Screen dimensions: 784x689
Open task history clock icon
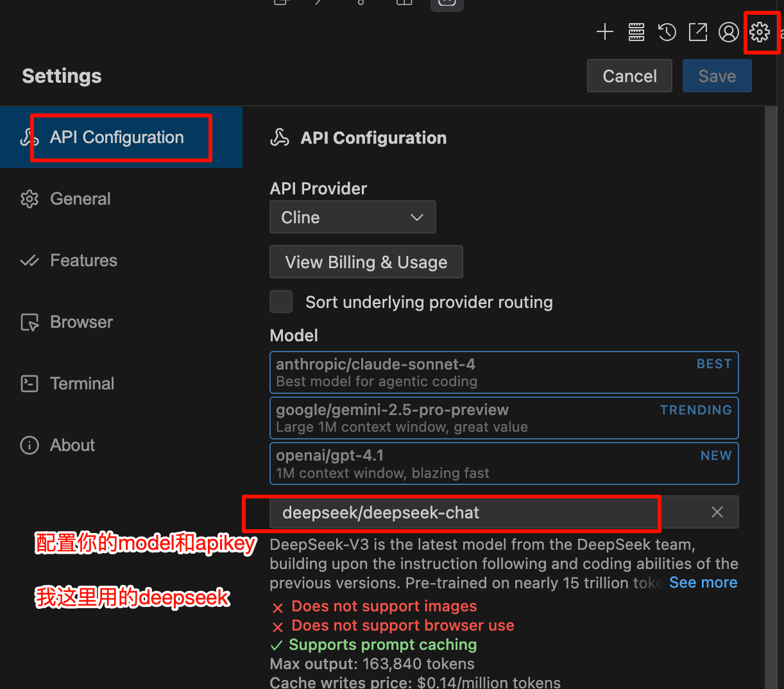pos(667,31)
